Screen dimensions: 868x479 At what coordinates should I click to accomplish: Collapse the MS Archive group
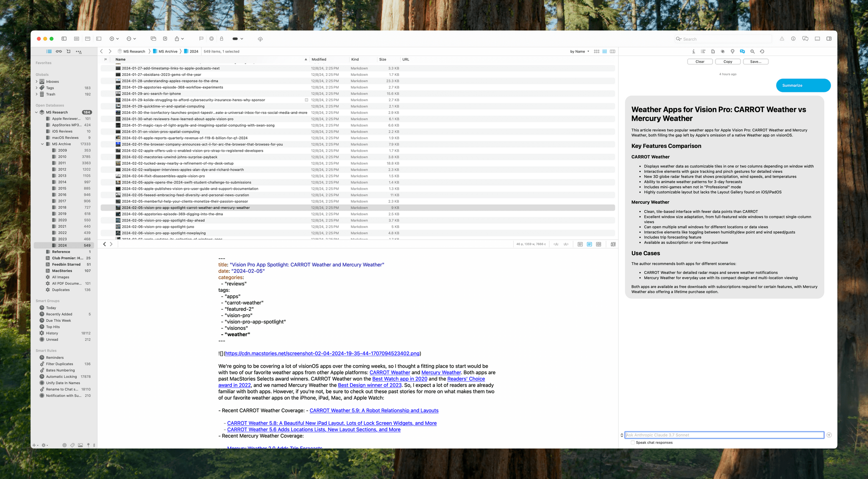pos(42,144)
